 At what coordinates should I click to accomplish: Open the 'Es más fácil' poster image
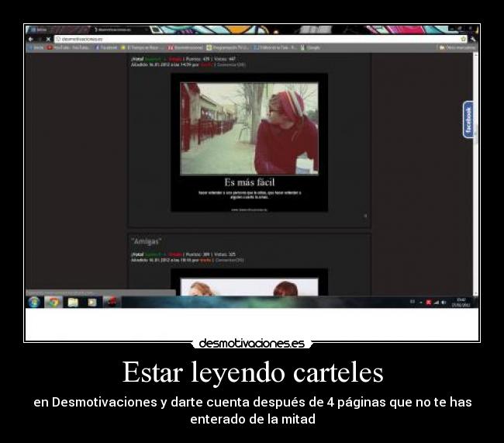(249, 143)
